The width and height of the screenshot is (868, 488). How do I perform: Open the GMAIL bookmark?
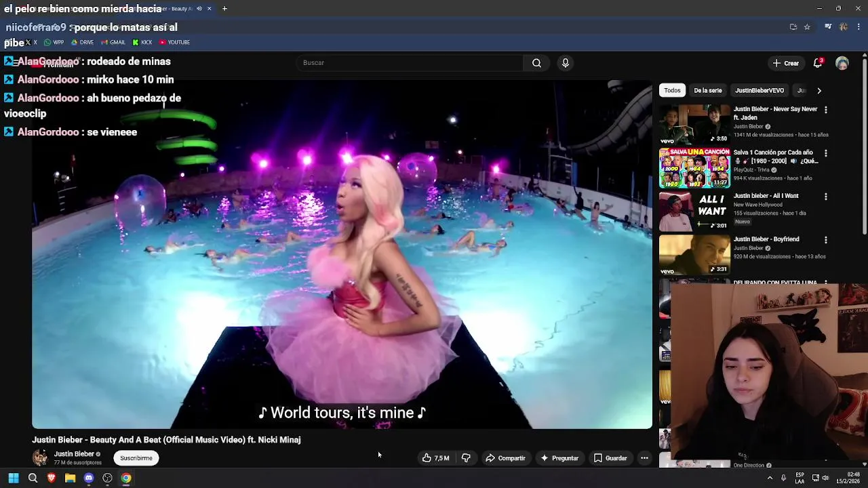113,42
